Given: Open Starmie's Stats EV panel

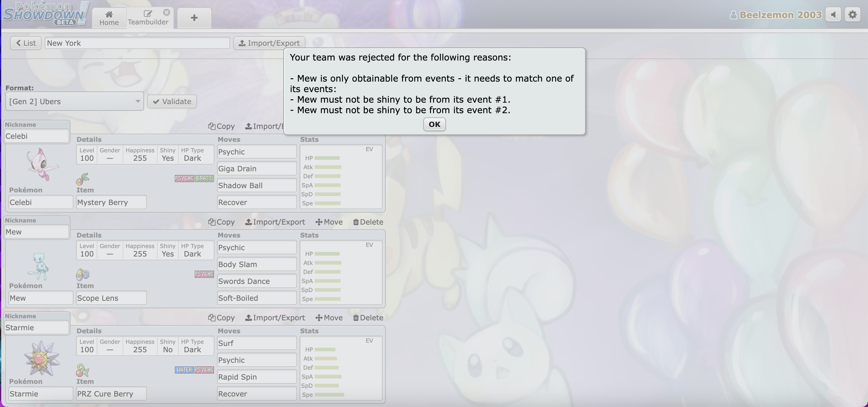Looking at the screenshot, I should click(x=341, y=368).
